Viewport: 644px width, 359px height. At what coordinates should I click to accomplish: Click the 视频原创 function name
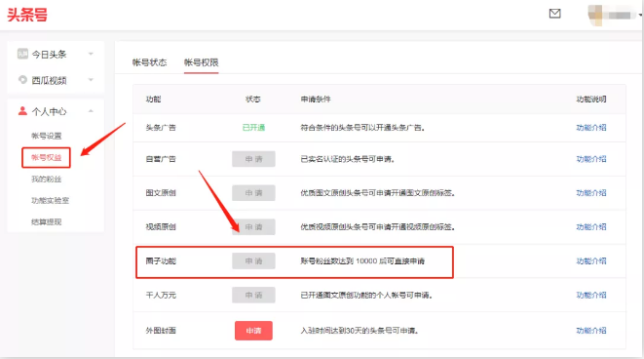click(x=161, y=227)
